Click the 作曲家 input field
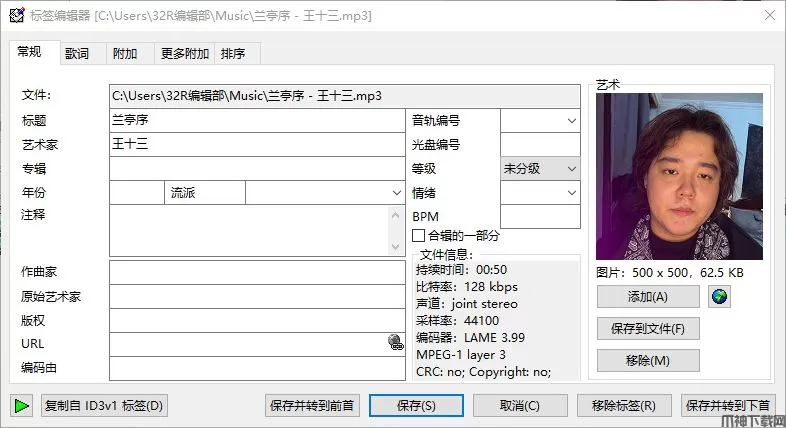This screenshot has height=428, width=786. click(x=257, y=272)
